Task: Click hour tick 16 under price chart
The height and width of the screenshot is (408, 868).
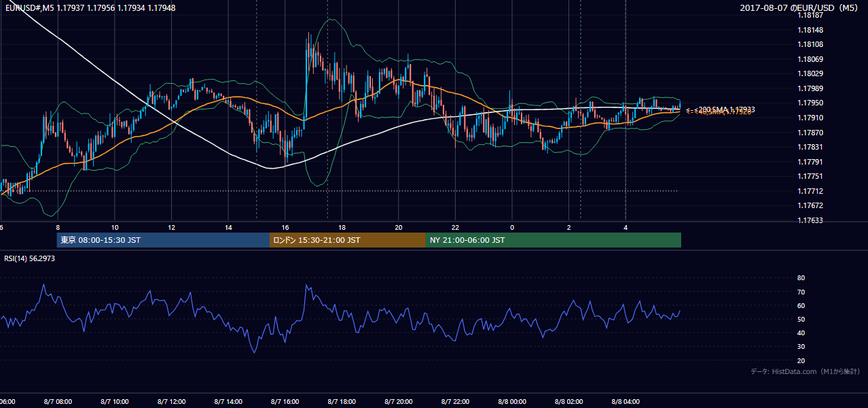Action: (x=285, y=227)
